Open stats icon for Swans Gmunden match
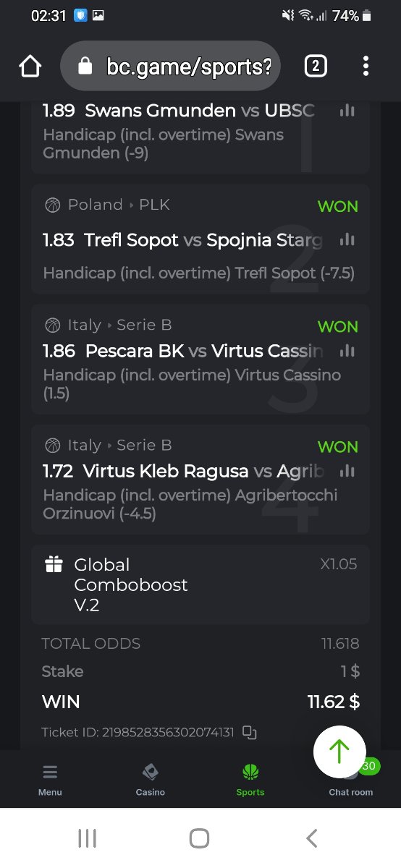 click(347, 111)
